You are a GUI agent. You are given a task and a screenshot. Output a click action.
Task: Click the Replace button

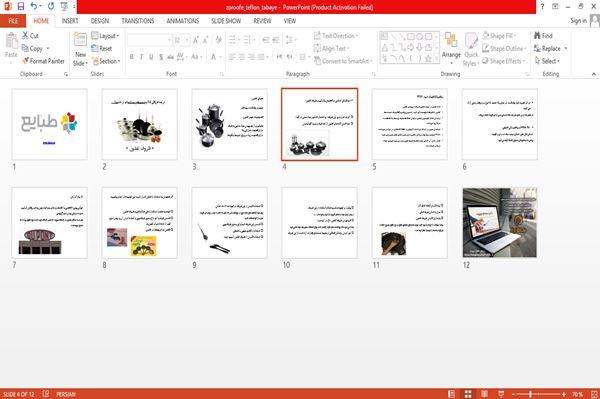pyautogui.click(x=548, y=48)
